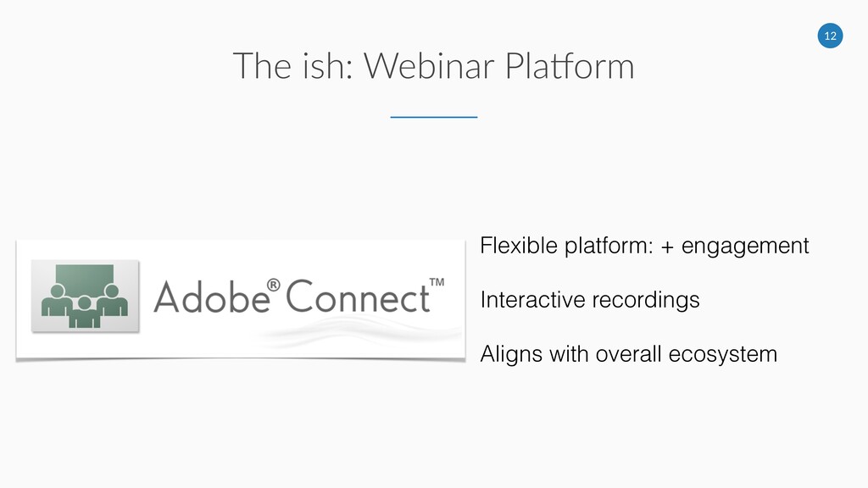Click the TM symbol after Connect

[437, 282]
